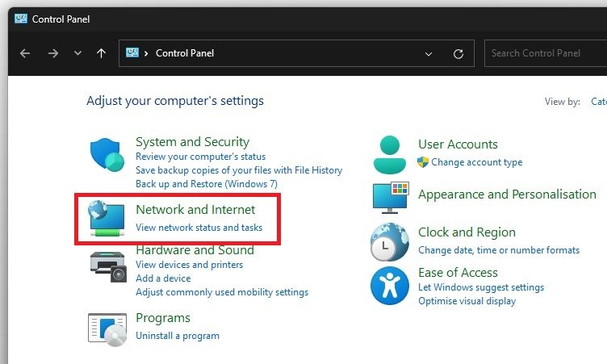Click the User Accounts person icon
The image size is (607, 364).
[x=390, y=154]
